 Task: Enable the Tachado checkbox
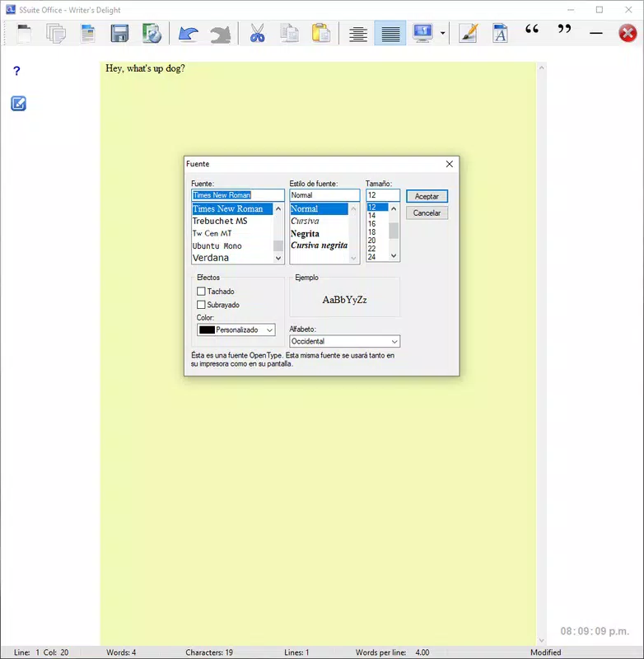(201, 292)
